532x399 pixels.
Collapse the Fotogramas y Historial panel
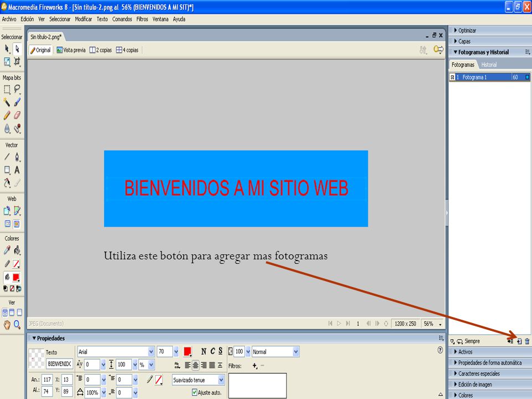click(456, 52)
